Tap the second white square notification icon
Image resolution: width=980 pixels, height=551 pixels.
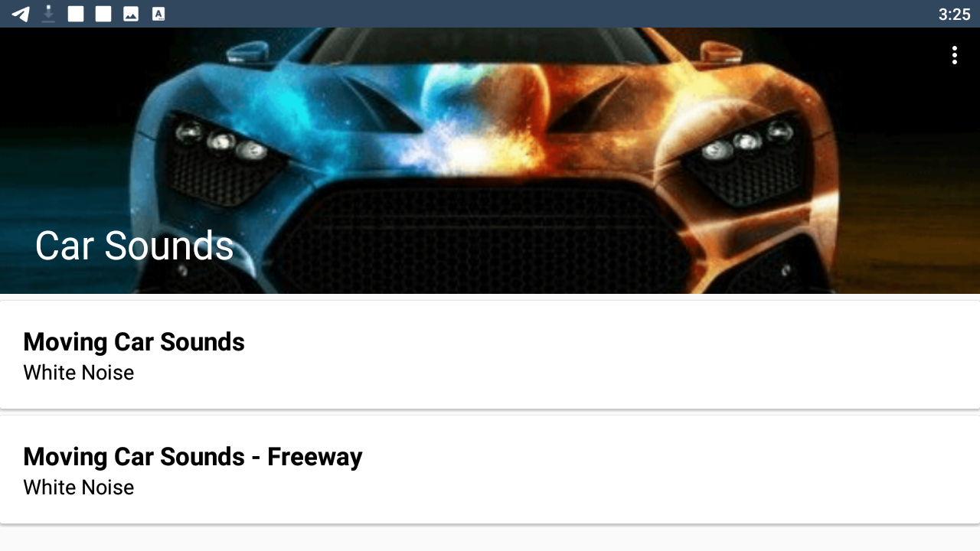pos(103,14)
